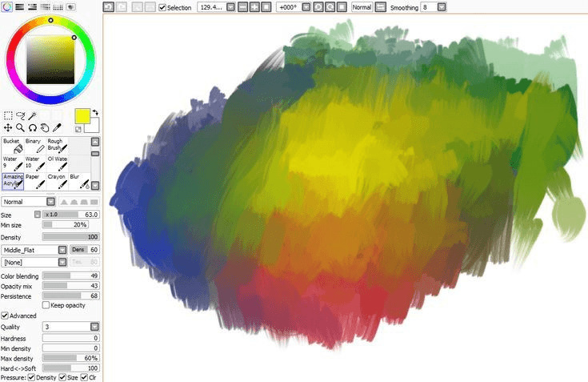588x382 pixels.
Task: Toggle the Advanced settings checkbox
Action: tap(6, 316)
